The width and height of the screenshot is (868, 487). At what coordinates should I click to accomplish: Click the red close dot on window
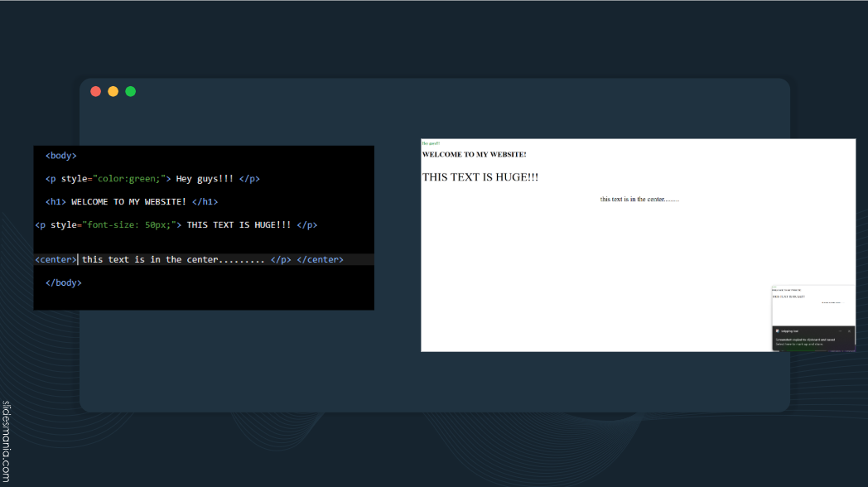click(96, 91)
